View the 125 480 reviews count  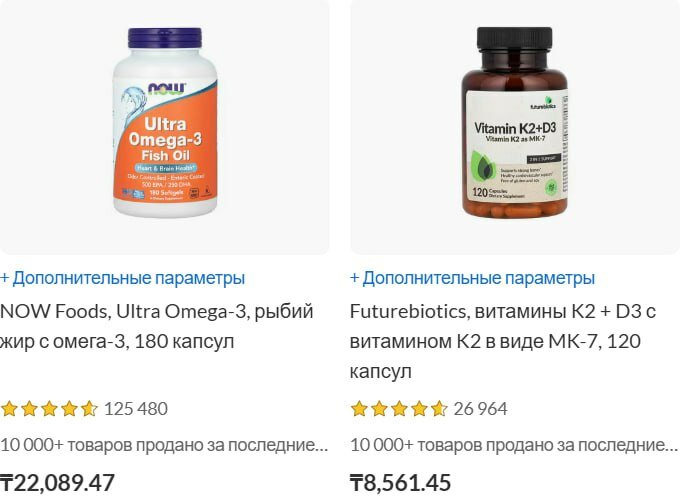pyautogui.click(x=136, y=409)
